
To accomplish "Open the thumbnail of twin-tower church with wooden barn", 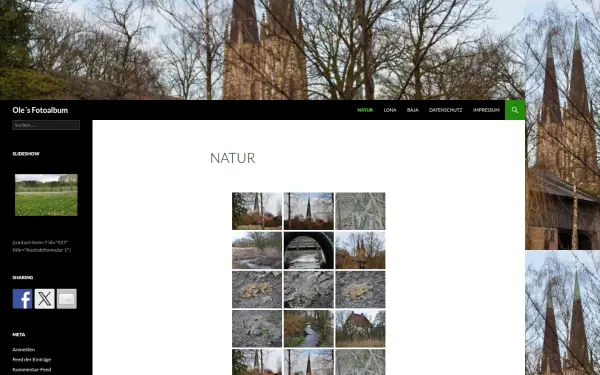I will click(360, 250).
